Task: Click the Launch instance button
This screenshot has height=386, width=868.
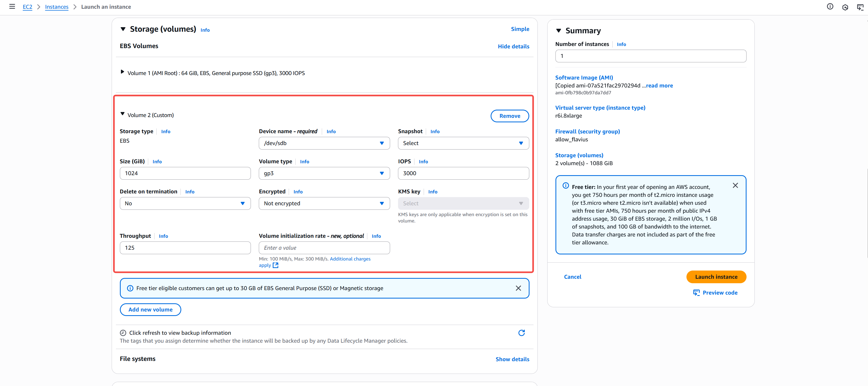Action: pos(716,277)
